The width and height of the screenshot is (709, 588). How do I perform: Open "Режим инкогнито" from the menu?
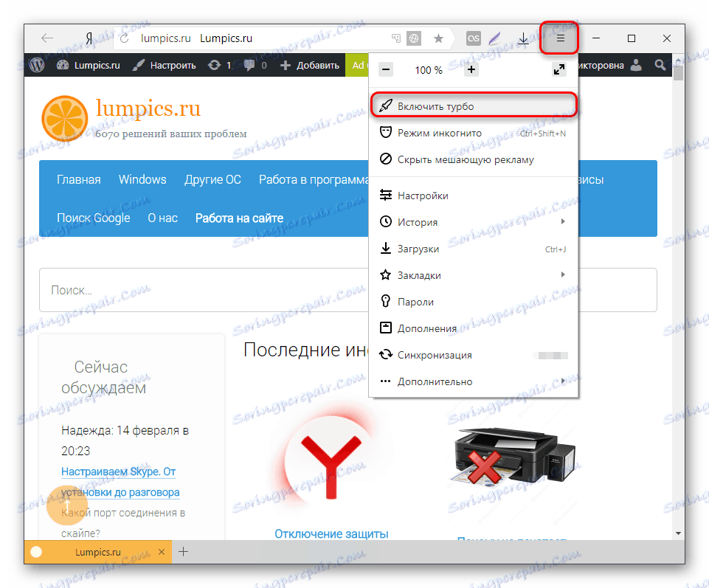[474, 133]
